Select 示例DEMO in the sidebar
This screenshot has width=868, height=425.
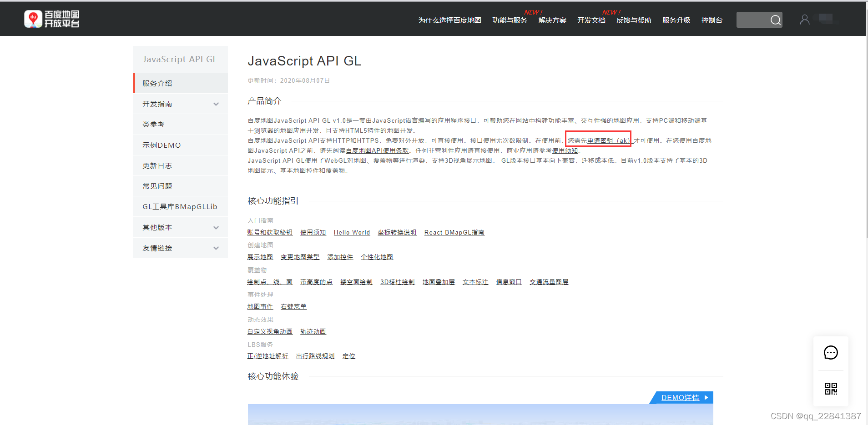click(x=180, y=145)
